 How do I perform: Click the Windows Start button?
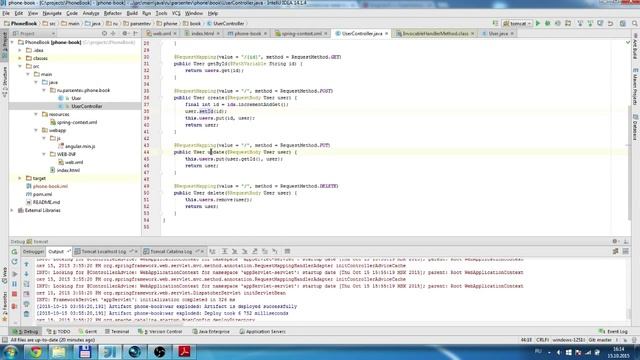[x=10, y=351]
